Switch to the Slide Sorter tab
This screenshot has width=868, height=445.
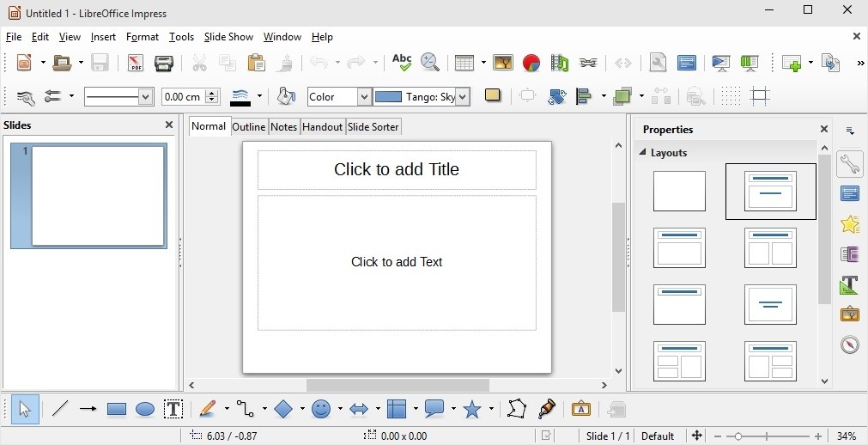[x=373, y=127]
